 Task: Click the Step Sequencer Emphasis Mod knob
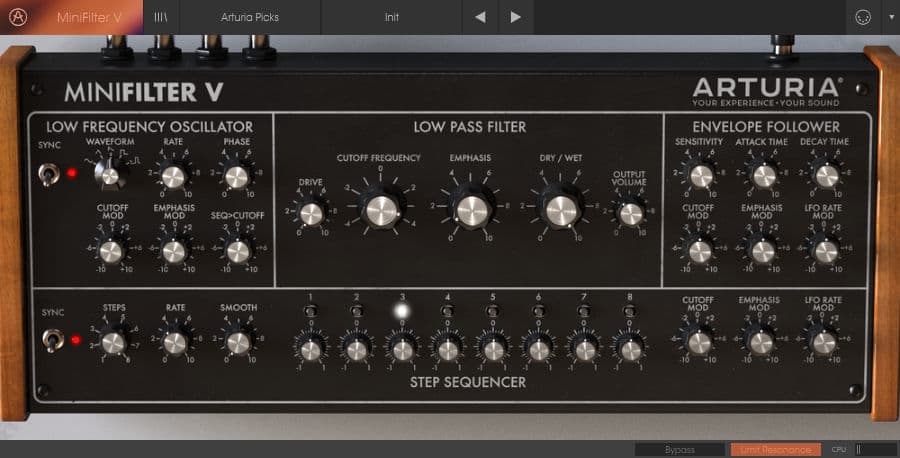[762, 343]
